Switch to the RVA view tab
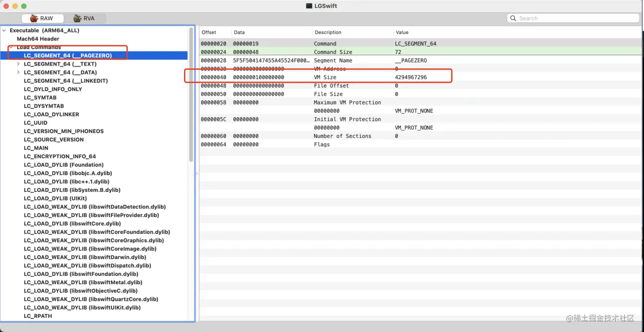This screenshot has height=332, width=644. (x=84, y=18)
